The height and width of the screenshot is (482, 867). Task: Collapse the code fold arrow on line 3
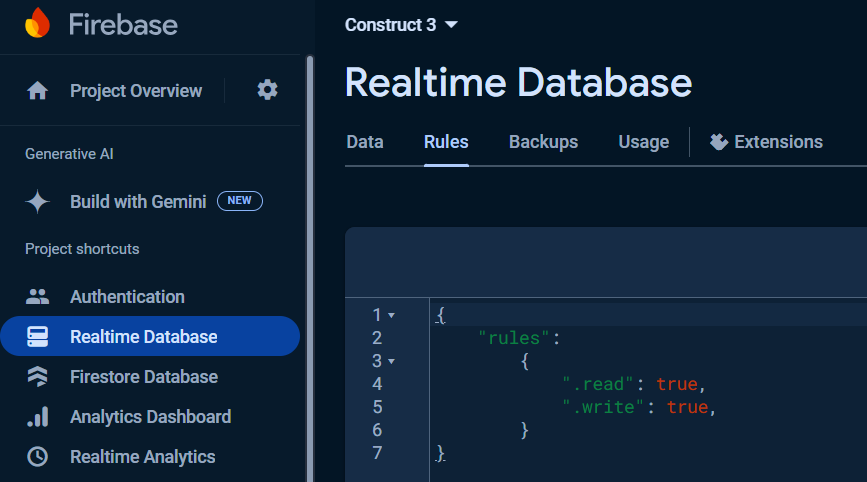click(x=391, y=361)
